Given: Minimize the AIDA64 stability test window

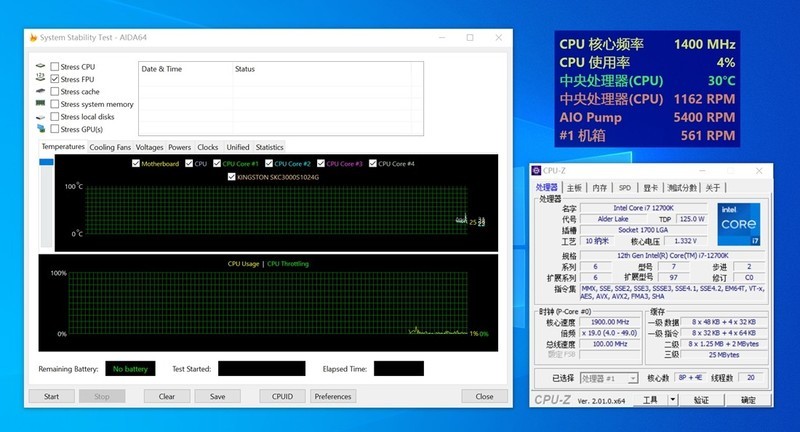Looking at the screenshot, I should (x=442, y=37).
